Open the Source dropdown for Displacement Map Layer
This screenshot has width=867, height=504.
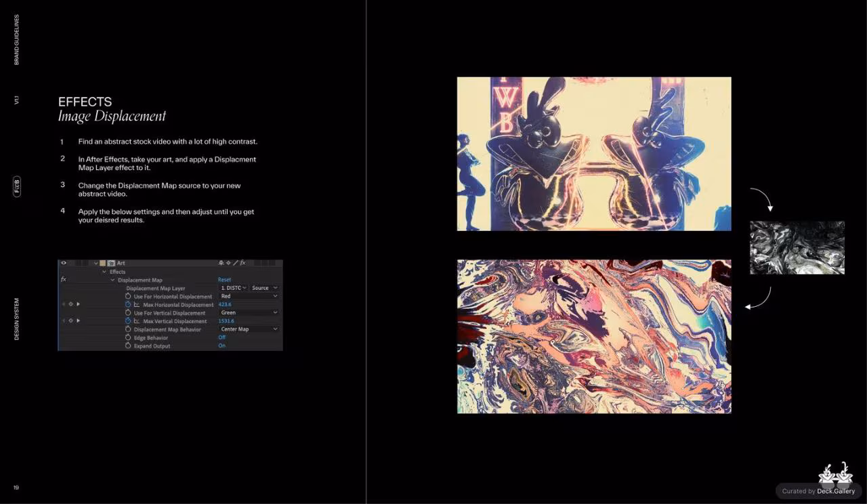(x=264, y=288)
